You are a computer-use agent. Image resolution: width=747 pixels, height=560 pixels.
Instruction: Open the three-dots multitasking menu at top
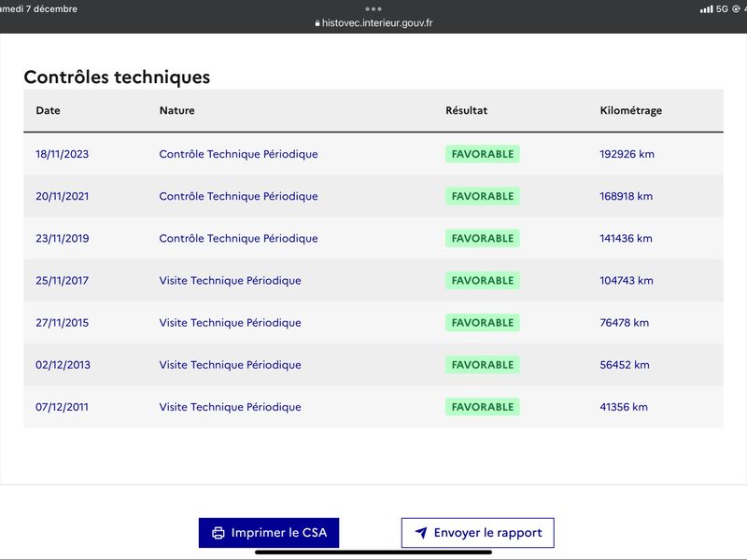pos(373,8)
